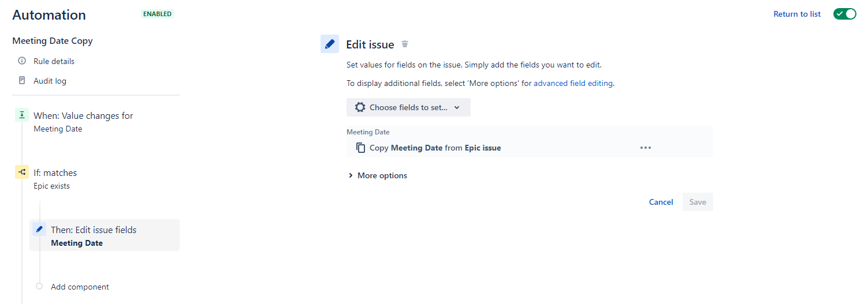Follow the advanced field editing link
868x304 pixels.
[573, 83]
